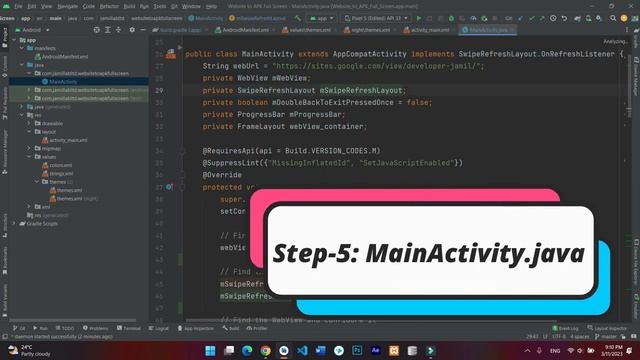Open the Problems tool window
The image size is (640, 360).
click(x=96, y=328)
